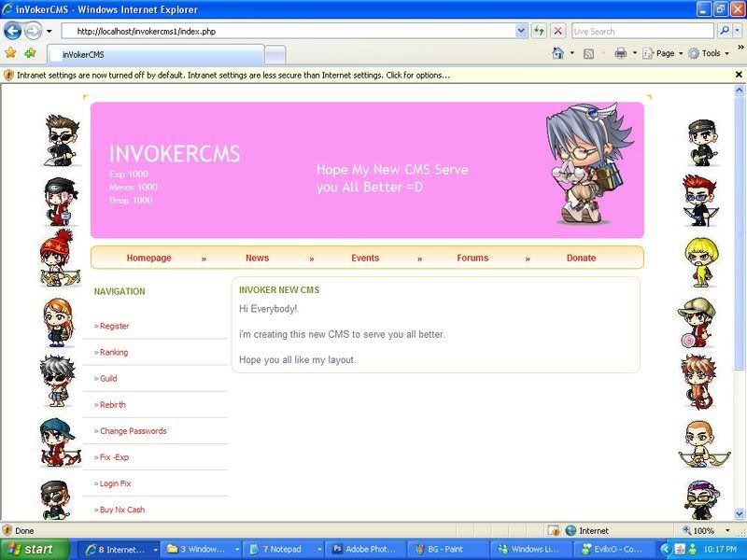Click the page scrollbar up arrow
The height and width of the screenshot is (560, 747).
tap(740, 89)
